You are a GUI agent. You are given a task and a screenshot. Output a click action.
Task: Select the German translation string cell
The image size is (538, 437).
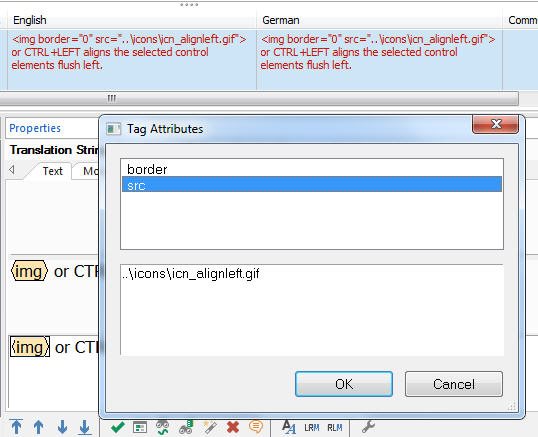(x=379, y=60)
